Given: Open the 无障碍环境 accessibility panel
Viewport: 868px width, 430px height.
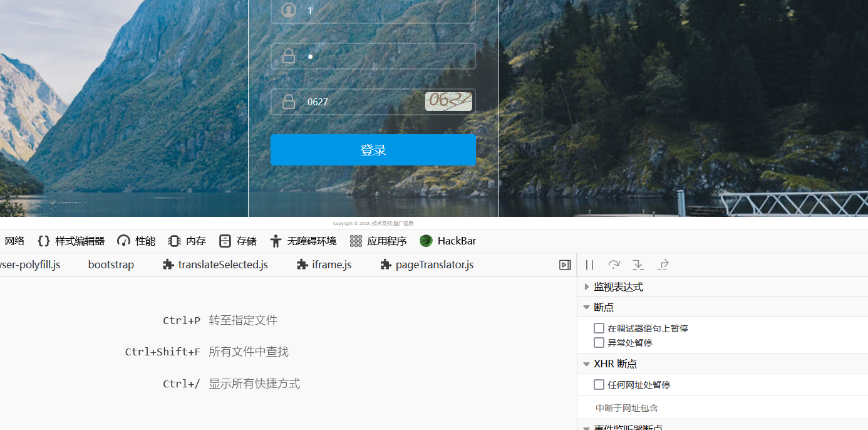Looking at the screenshot, I should pyautogui.click(x=302, y=241).
